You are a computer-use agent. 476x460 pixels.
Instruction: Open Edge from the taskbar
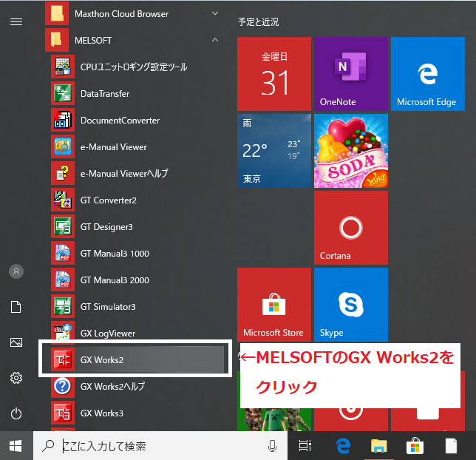click(343, 446)
